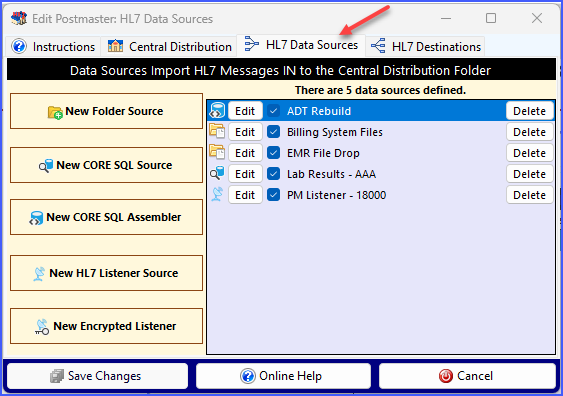Delete the Lab Results - AAA source
This screenshot has width=563, height=396.
click(530, 174)
